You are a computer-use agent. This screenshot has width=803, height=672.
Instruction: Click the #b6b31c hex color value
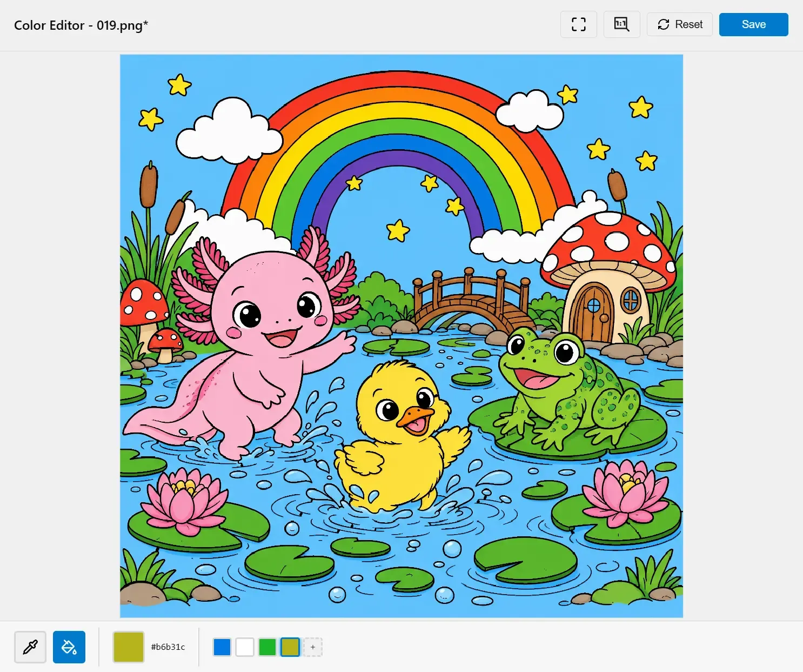168,647
